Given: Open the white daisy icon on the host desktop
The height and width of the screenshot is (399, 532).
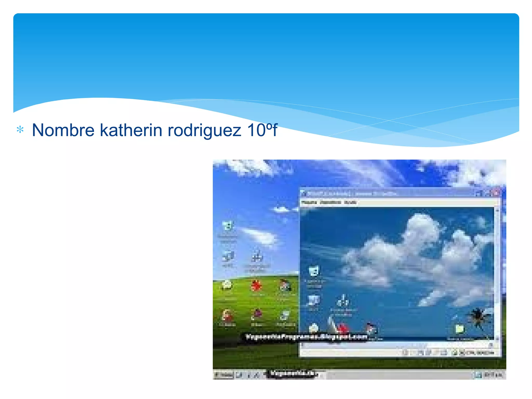Looking at the screenshot, I should click(227, 285).
